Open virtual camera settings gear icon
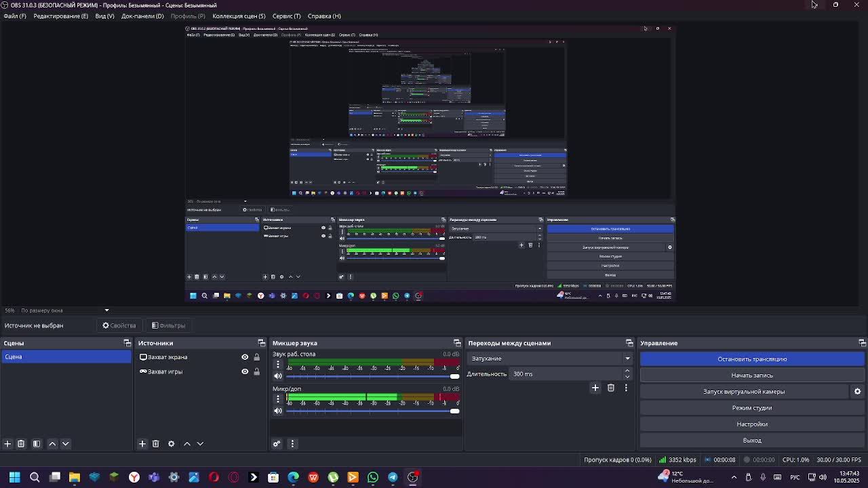Viewport: 868px width, 488px height. tap(857, 392)
